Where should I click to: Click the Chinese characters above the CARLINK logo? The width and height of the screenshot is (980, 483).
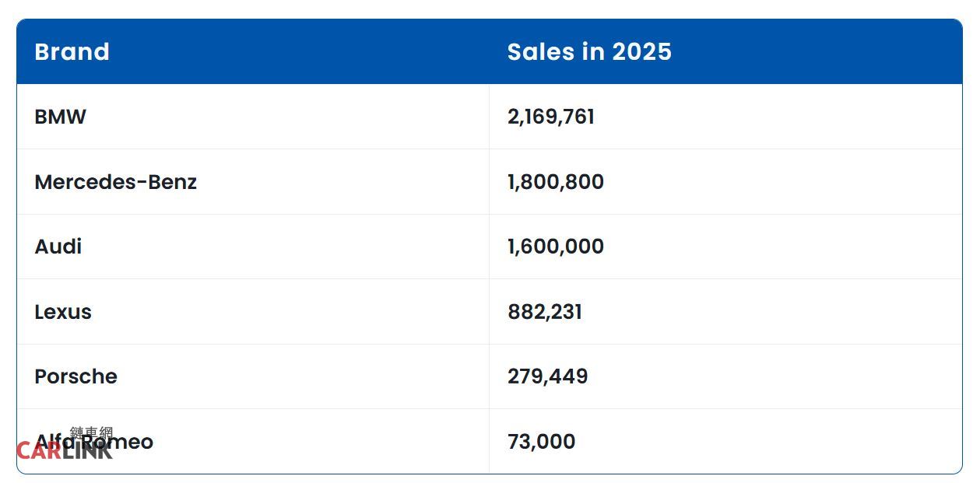click(x=91, y=432)
